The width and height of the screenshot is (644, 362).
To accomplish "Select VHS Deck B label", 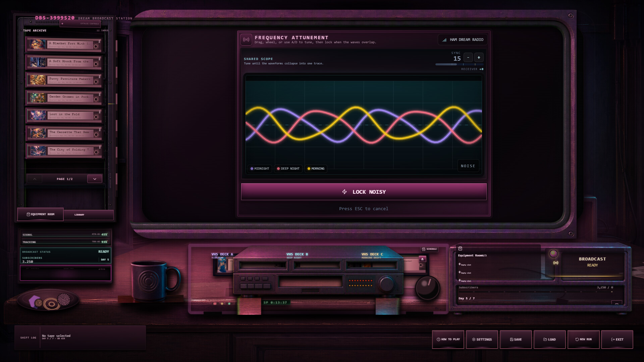I will tap(297, 254).
